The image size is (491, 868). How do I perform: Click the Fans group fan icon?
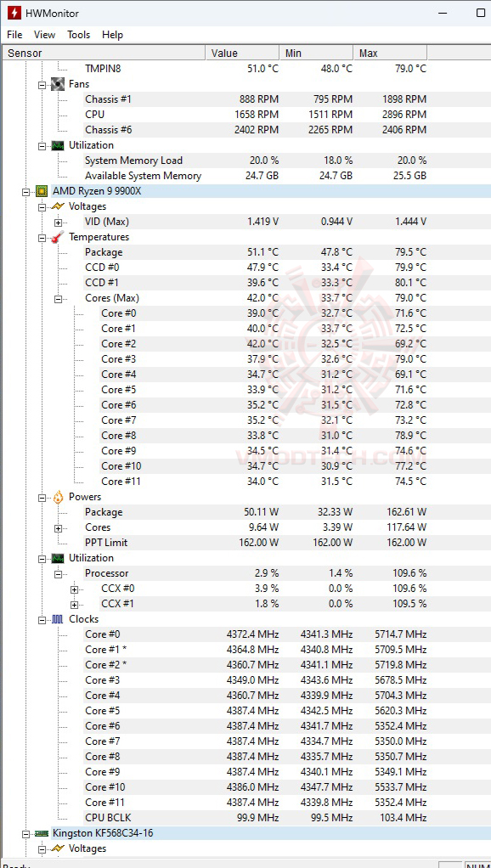[58, 84]
